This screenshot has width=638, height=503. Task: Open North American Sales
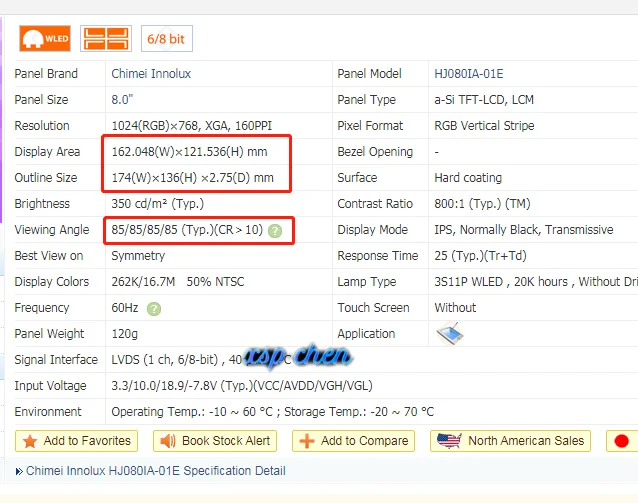pos(511,441)
